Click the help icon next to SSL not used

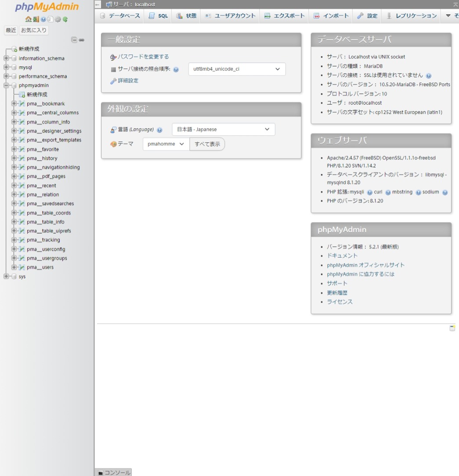point(428,76)
